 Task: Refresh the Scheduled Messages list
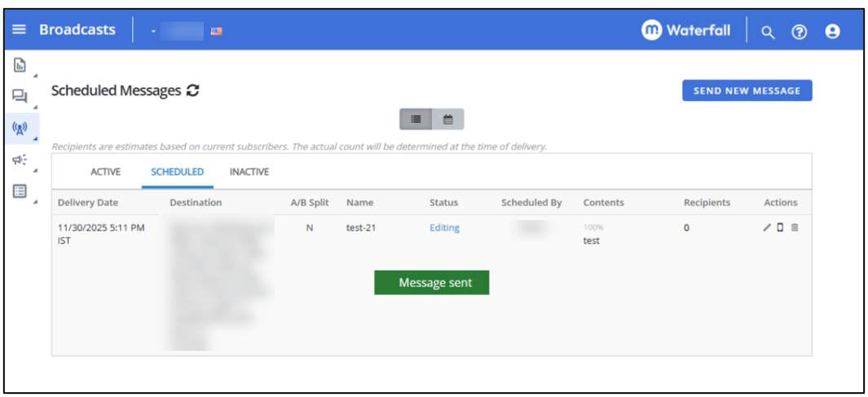[x=192, y=90]
